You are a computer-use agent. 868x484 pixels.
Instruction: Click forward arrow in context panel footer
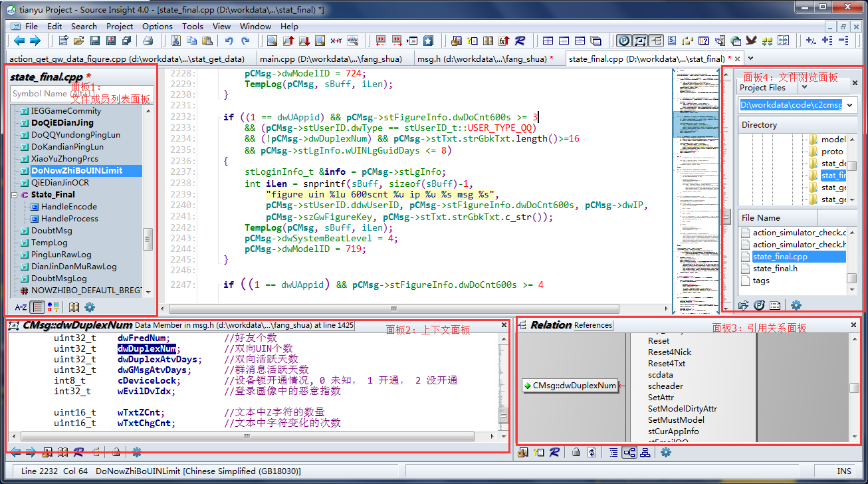point(29,452)
